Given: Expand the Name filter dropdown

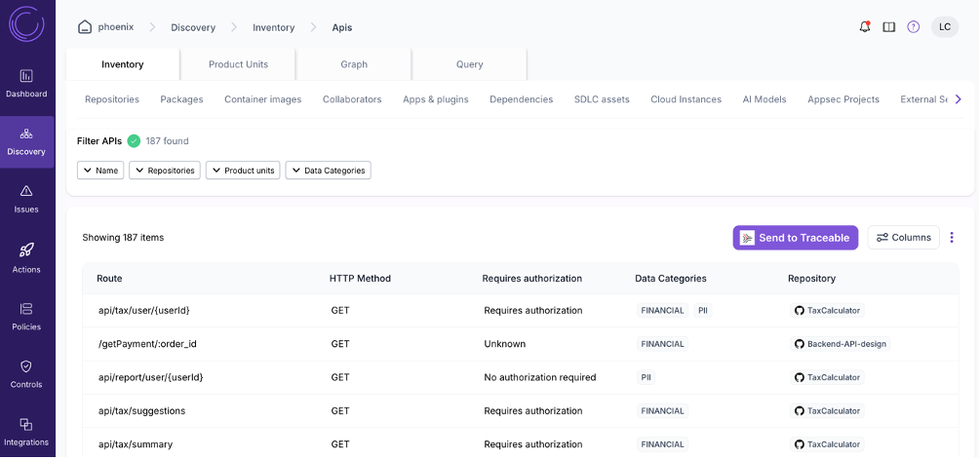Looking at the screenshot, I should click(100, 170).
